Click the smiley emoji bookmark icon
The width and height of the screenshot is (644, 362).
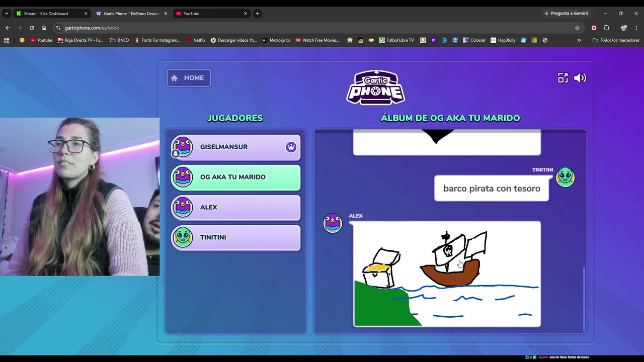pos(22,40)
